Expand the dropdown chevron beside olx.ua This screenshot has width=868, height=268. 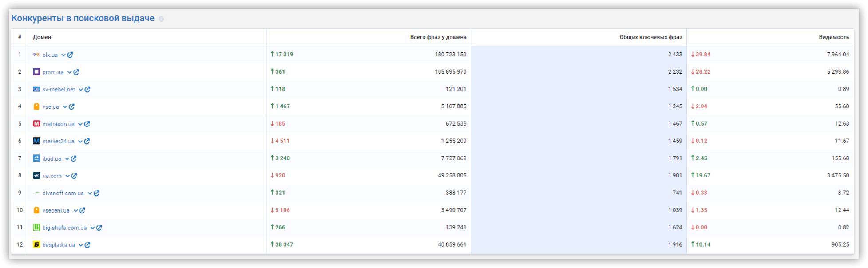(x=63, y=55)
